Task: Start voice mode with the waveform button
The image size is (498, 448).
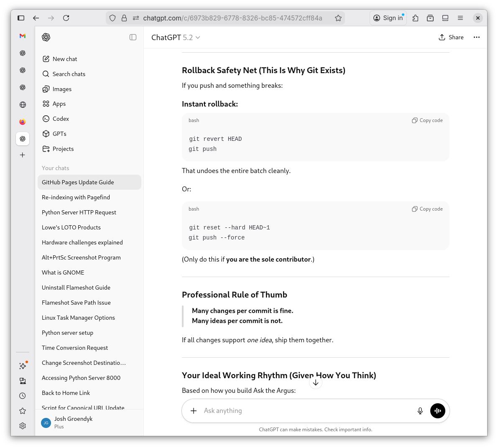Action: point(437,411)
